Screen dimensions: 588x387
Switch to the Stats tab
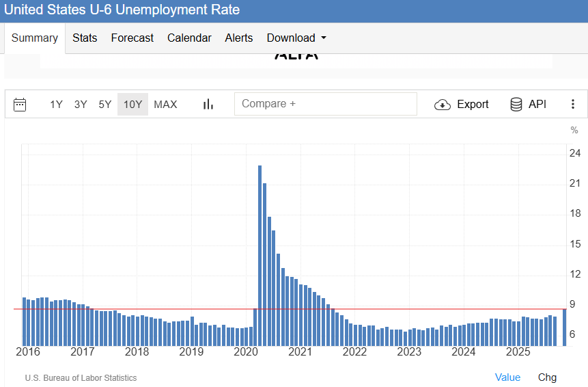tap(85, 38)
